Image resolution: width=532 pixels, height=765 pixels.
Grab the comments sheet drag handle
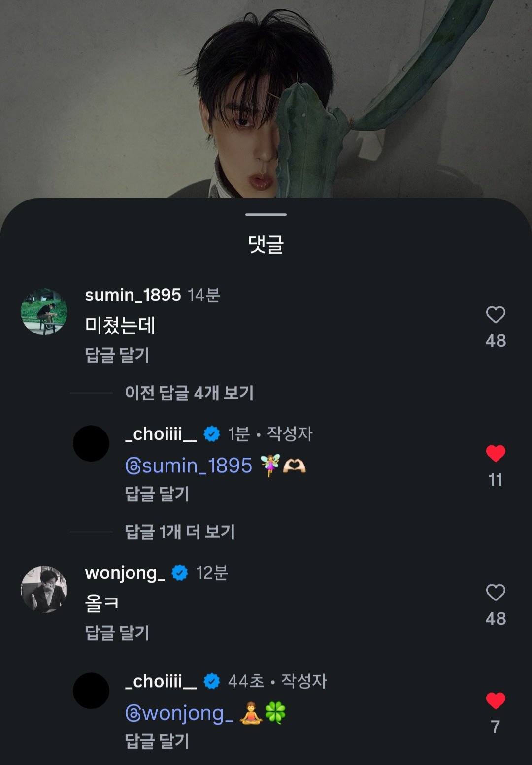click(x=266, y=214)
